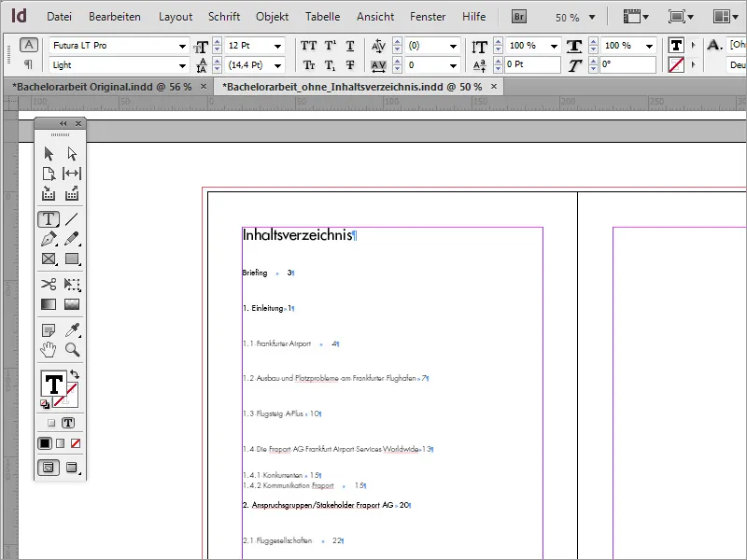Select the Free Transform tool
Viewport: 747px width, 560px height.
tap(72, 285)
